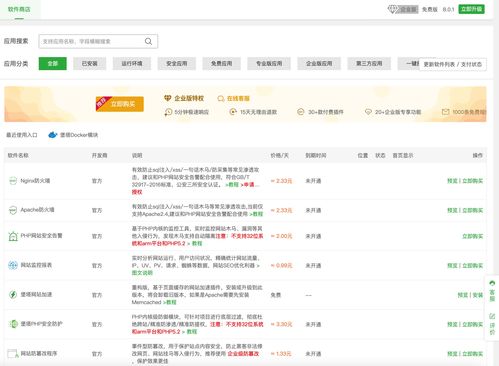Image resolution: width=499 pixels, height=366 pixels.
Task: Click 预览 in the 网站监控报表 row
Action: tap(452, 265)
